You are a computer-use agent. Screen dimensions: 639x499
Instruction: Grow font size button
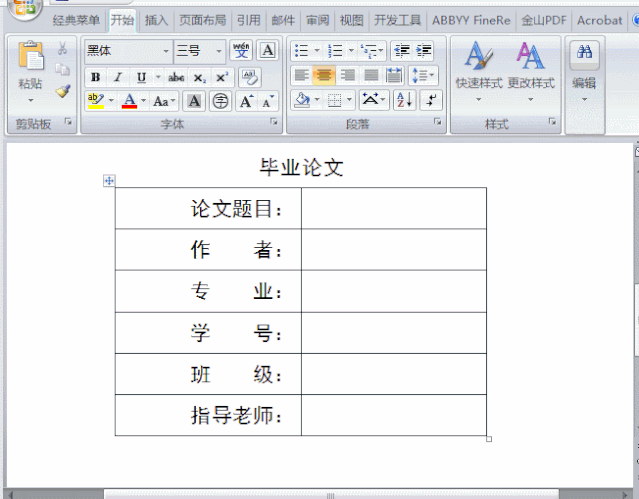tap(247, 101)
